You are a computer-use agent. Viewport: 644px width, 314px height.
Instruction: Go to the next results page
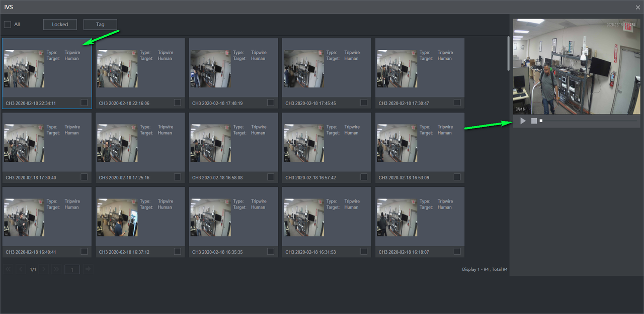[x=44, y=269]
